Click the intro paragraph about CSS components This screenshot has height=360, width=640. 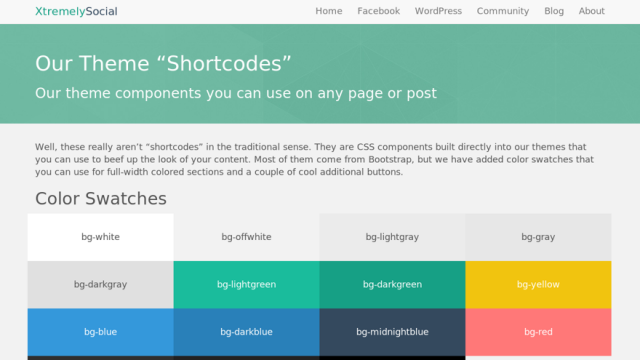[x=314, y=159]
